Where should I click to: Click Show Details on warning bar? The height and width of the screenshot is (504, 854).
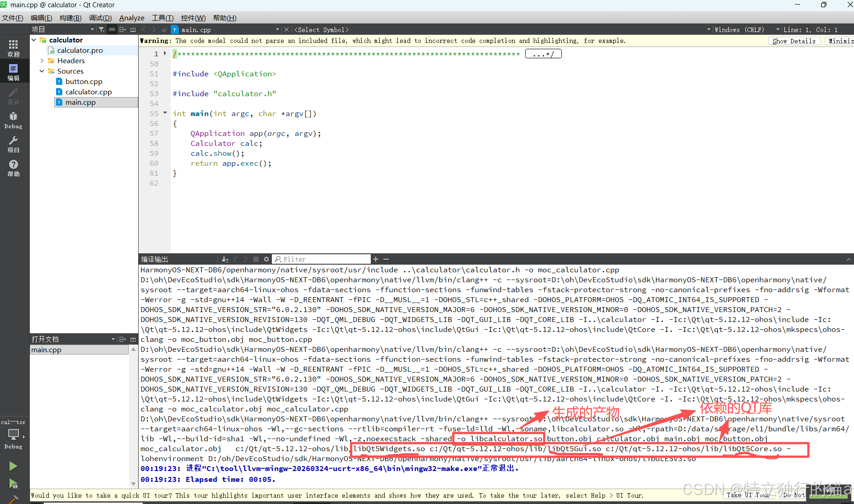(794, 41)
